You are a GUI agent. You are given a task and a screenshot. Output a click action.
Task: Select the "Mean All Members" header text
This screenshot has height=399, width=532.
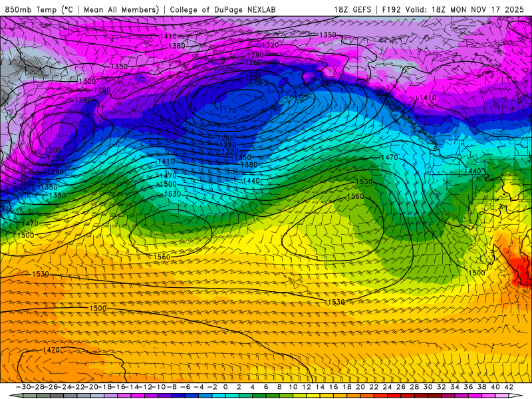(121, 9)
